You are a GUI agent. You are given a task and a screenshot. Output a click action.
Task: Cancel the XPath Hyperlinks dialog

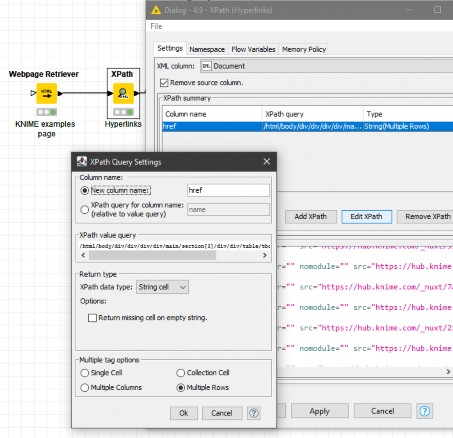383,411
